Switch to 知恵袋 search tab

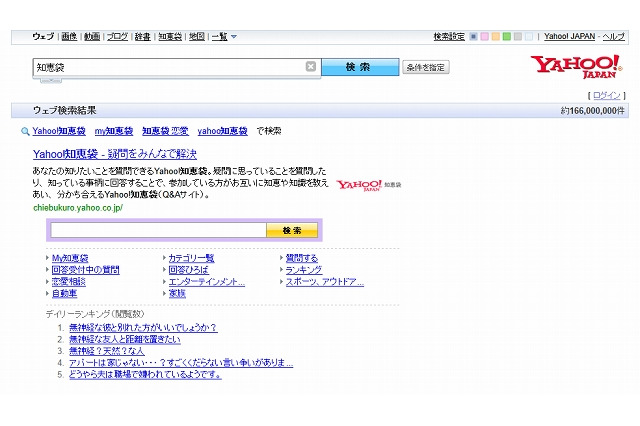tap(170, 36)
